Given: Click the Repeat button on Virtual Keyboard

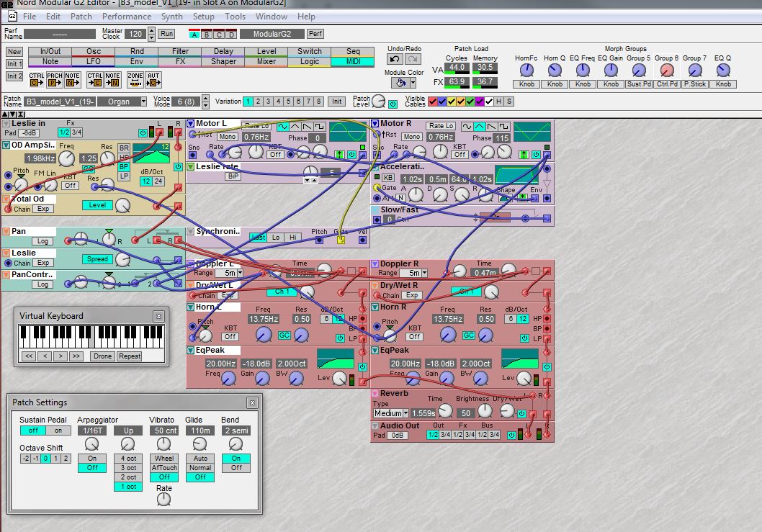Looking at the screenshot, I should 130,356.
